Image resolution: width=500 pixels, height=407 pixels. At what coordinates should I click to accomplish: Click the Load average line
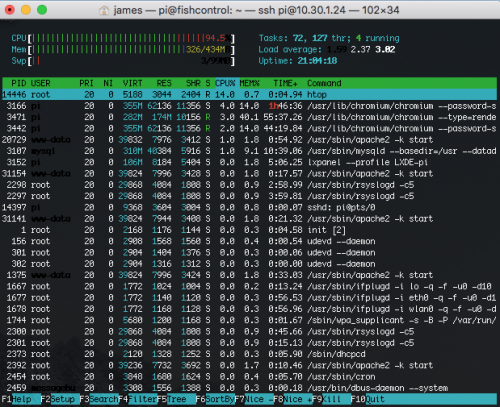[x=327, y=50]
